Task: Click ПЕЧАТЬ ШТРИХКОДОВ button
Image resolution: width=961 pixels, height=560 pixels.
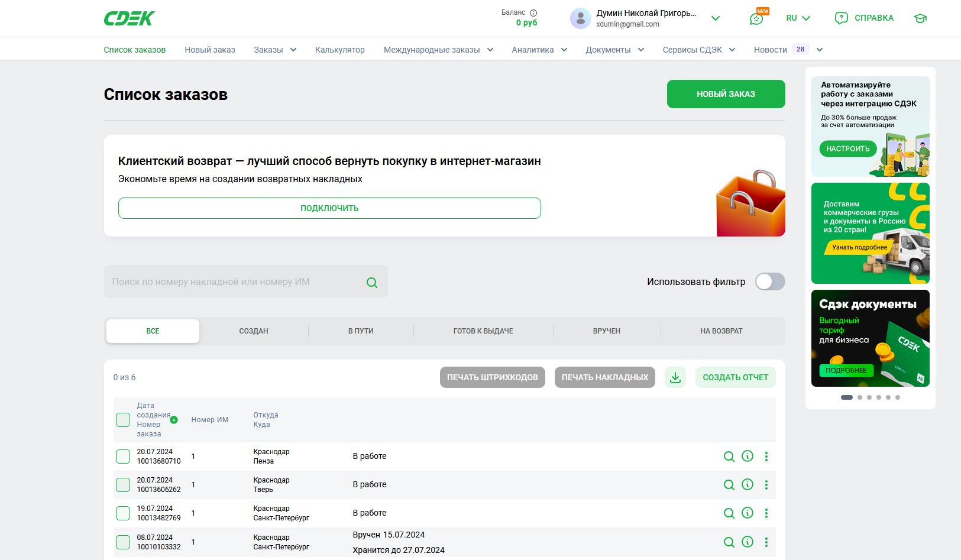Action: tap(493, 377)
